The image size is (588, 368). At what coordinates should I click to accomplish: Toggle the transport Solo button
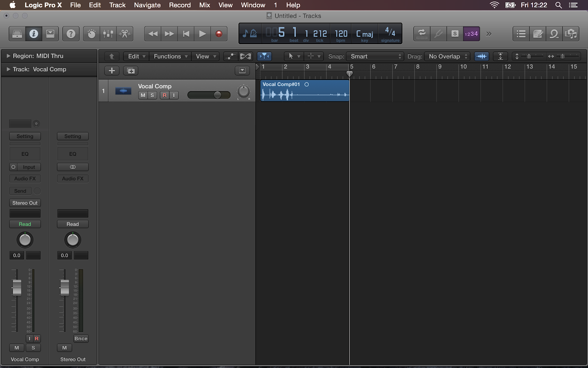(455, 34)
